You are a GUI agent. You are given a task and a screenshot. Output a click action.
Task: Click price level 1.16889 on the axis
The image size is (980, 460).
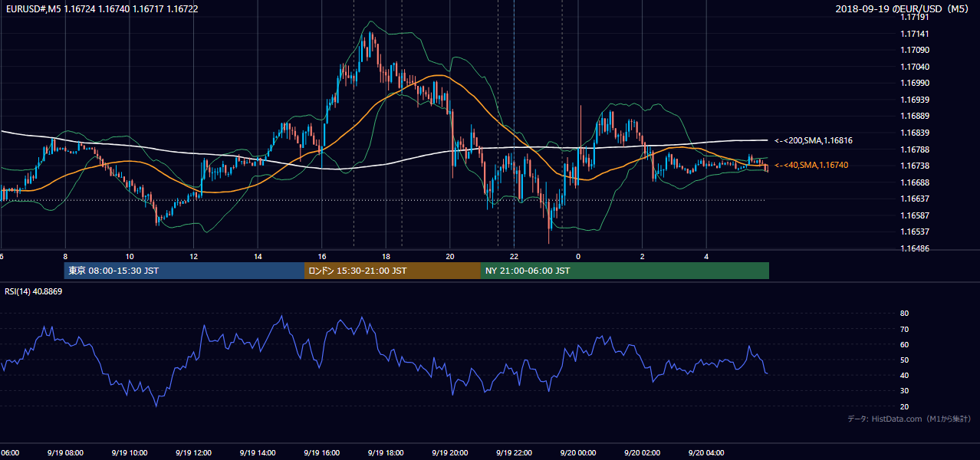[916, 116]
